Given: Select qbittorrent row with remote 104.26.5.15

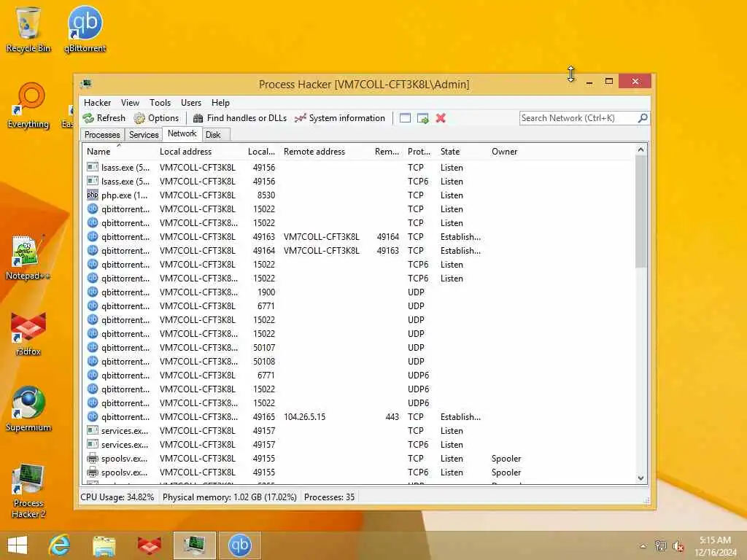Looking at the screenshot, I should pyautogui.click(x=359, y=416).
